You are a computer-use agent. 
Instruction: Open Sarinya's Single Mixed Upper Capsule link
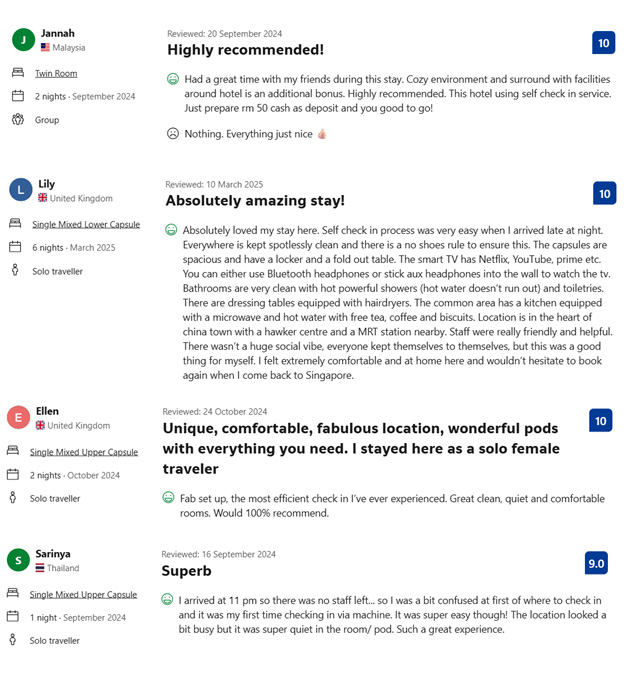[x=83, y=594]
